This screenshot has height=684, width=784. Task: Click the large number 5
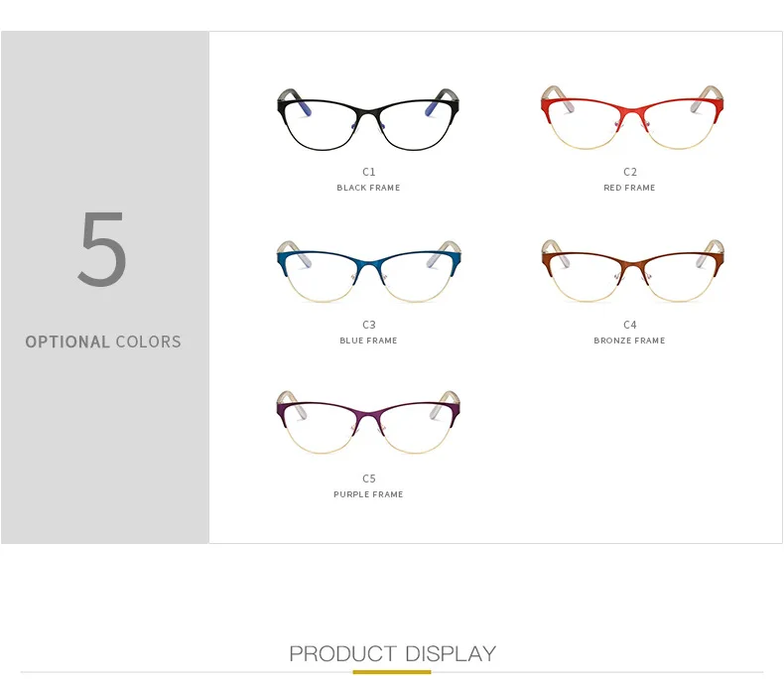pyautogui.click(x=102, y=249)
